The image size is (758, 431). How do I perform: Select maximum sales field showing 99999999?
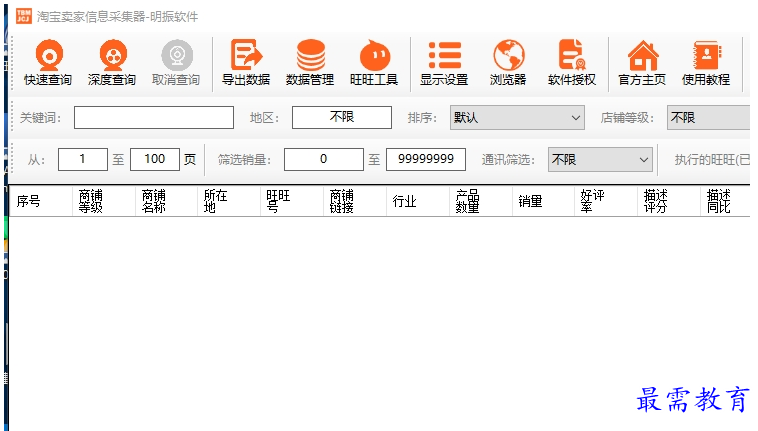coord(426,159)
